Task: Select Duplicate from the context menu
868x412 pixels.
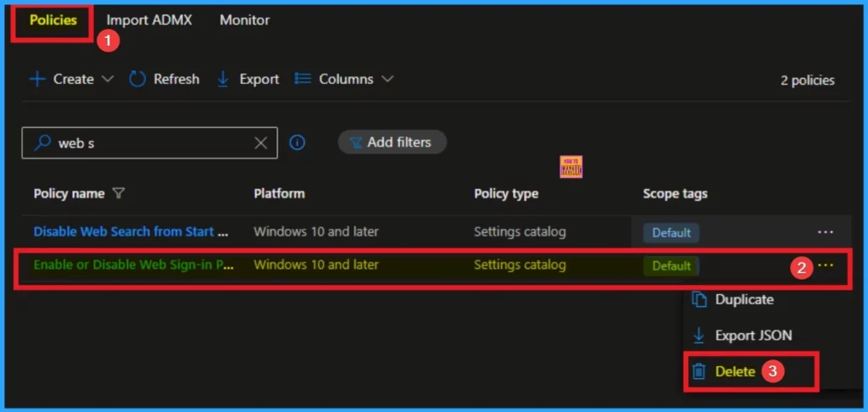Action: (x=744, y=299)
